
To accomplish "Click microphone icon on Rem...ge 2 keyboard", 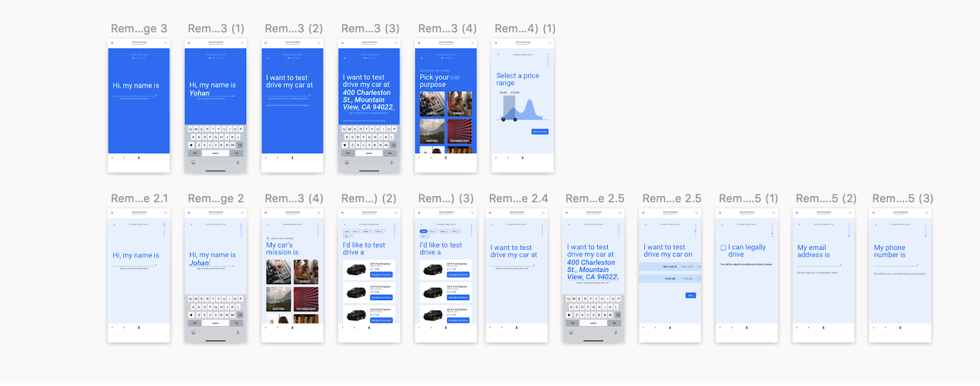I will pos(238,332).
